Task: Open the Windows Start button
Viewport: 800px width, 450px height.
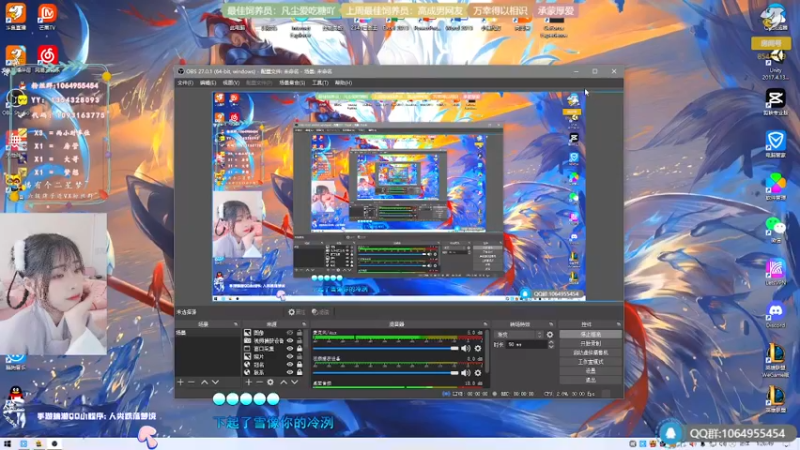Action: tap(7, 444)
